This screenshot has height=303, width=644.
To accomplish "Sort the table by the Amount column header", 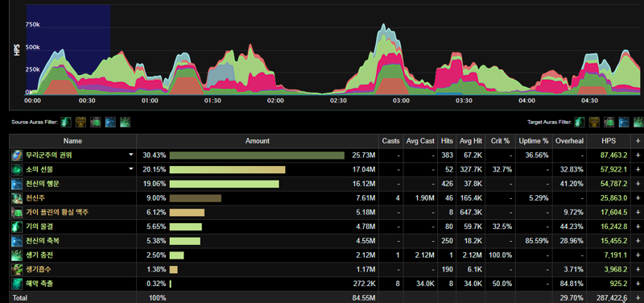I will tap(258, 141).
